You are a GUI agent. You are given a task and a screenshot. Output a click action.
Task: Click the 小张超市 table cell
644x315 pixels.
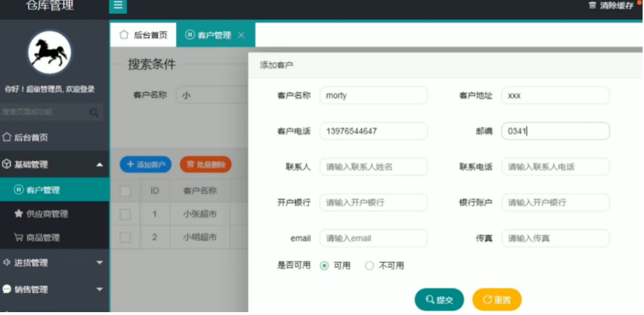click(200, 214)
